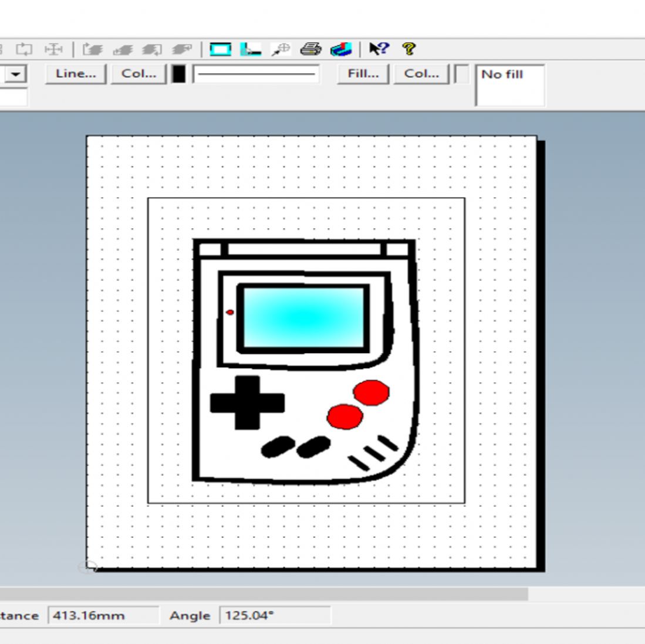Select the black D-pad cross shape

[x=247, y=403]
